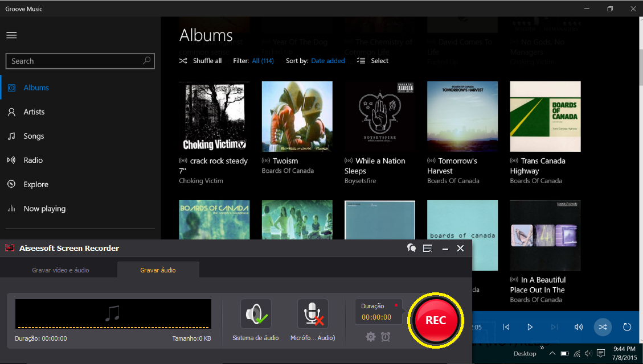The width and height of the screenshot is (643, 364).
Task: Click the Duração 00:00:00 timer box
Action: [x=378, y=312]
